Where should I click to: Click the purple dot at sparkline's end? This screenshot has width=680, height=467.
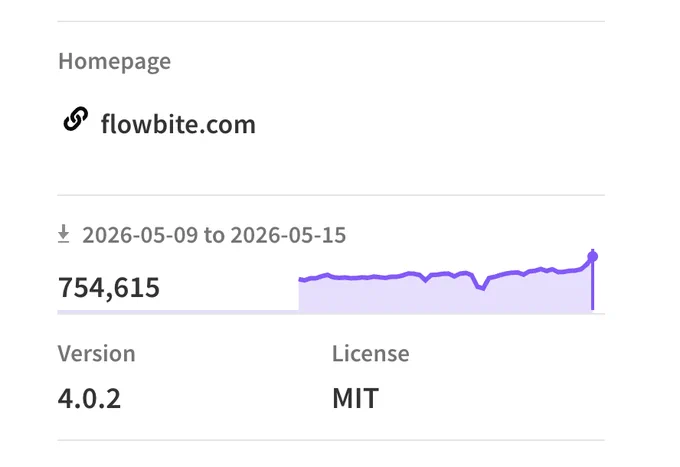(x=592, y=257)
